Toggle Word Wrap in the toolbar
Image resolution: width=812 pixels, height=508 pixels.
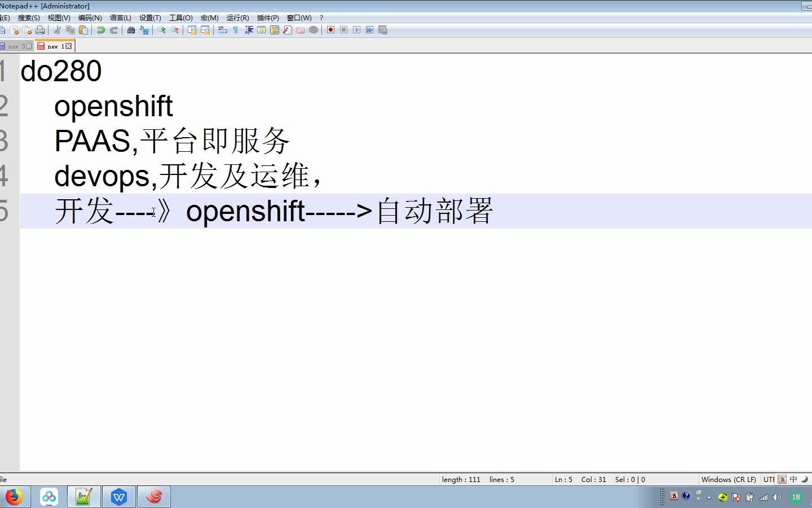pos(223,30)
